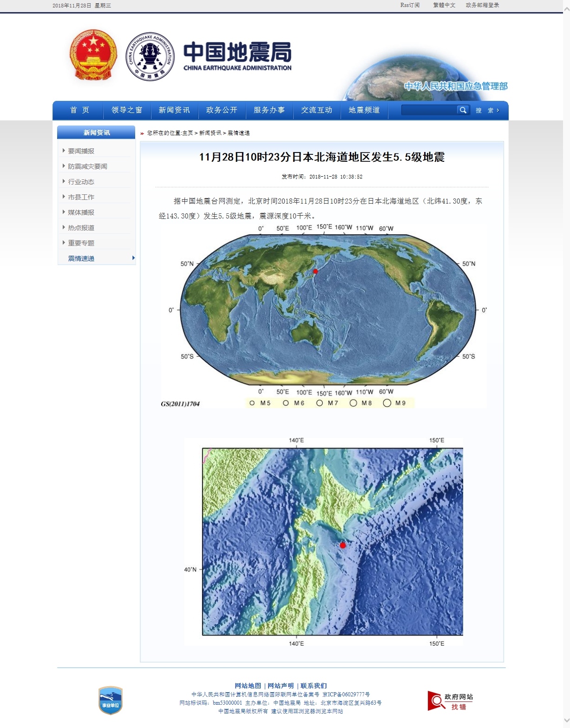Expand the arrow beside 要闻播报
This screenshot has width=570, height=728.
[64, 151]
